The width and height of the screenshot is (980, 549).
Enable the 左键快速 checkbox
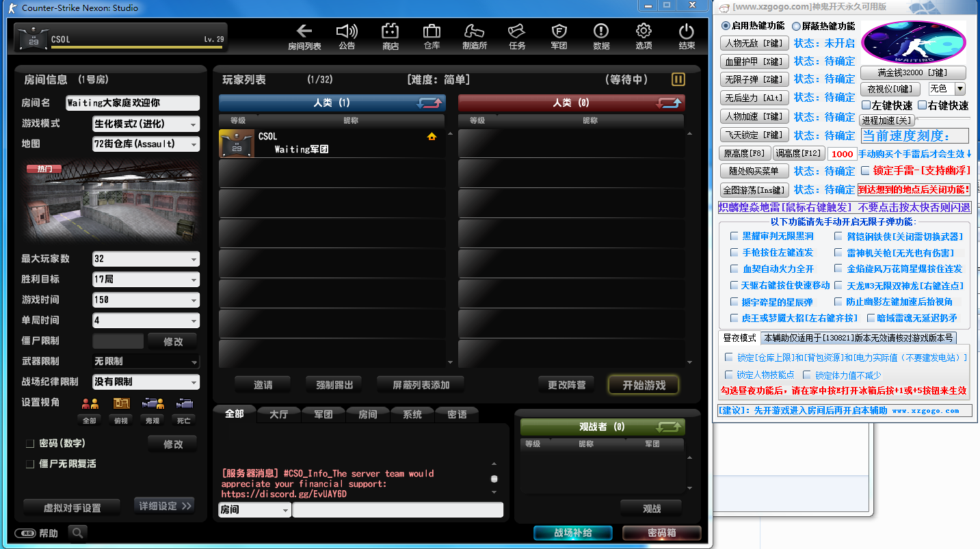[866, 105]
